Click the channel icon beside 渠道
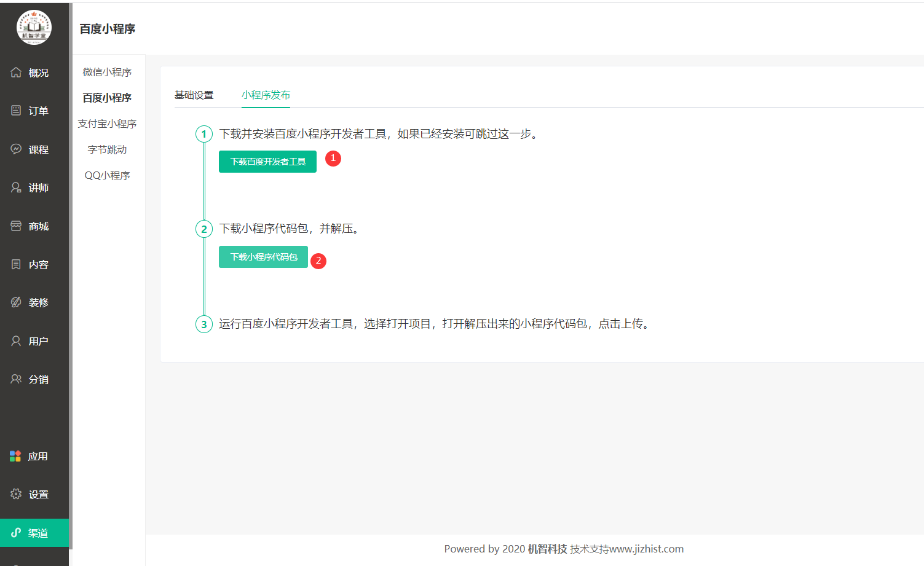 [x=16, y=533]
